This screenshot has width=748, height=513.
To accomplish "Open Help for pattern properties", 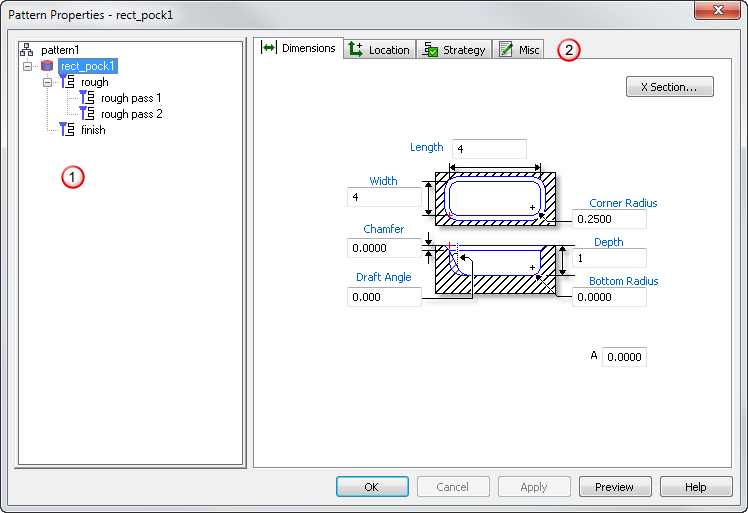I will pyautogui.click(x=696, y=487).
